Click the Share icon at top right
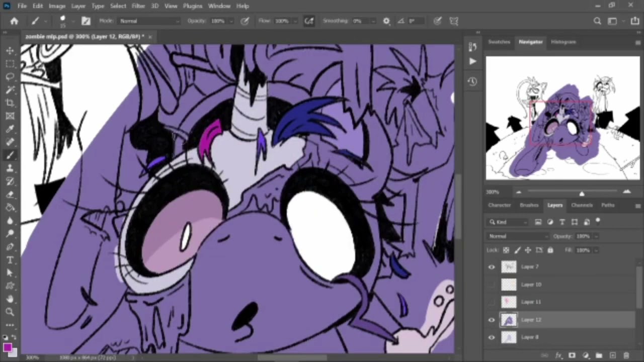 point(635,21)
